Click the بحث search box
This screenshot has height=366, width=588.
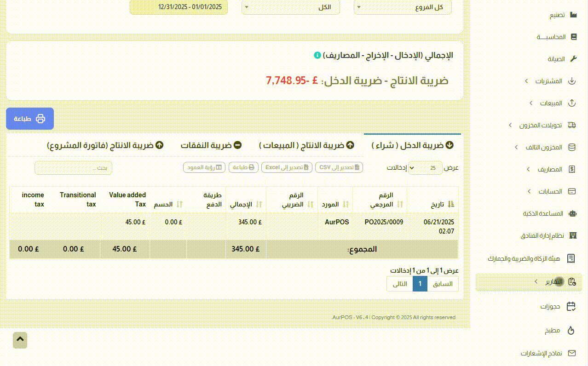point(73,168)
